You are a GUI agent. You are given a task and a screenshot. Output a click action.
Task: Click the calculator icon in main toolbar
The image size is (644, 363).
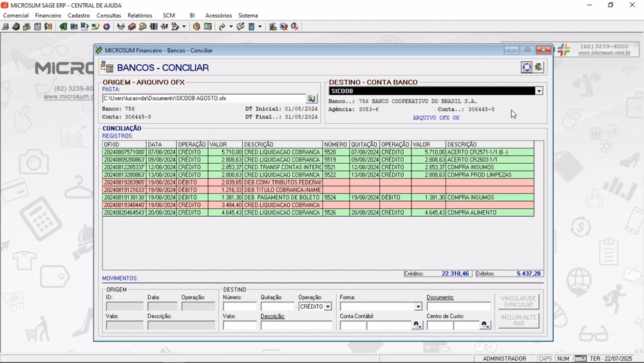coord(251,26)
